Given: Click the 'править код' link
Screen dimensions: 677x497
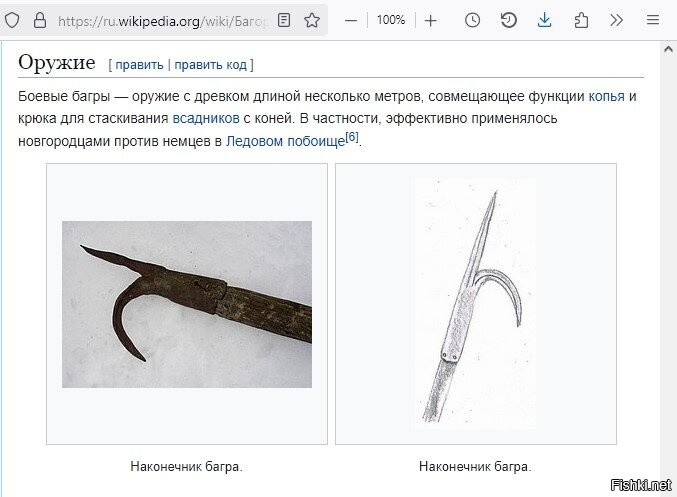Looking at the screenshot, I should 211,65.
